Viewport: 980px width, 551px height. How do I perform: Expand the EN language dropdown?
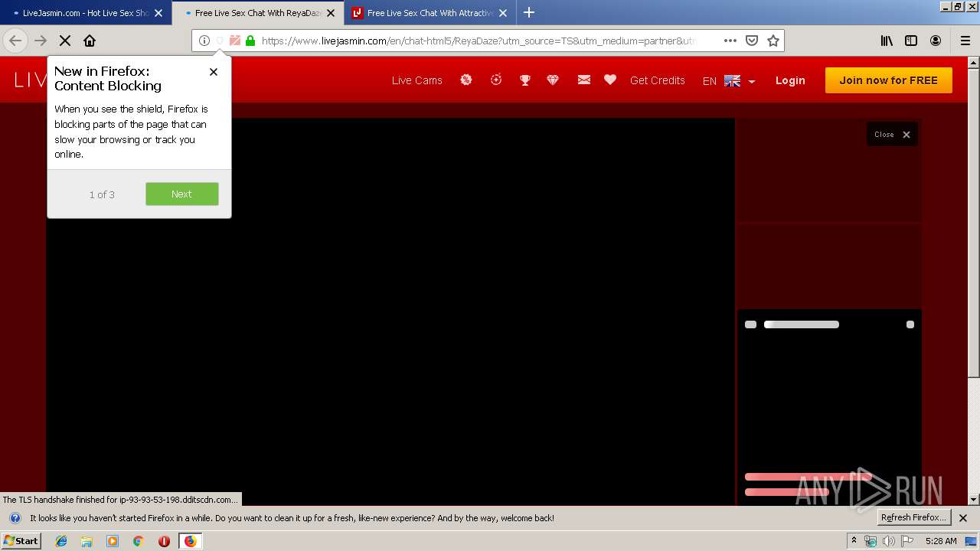(x=729, y=81)
